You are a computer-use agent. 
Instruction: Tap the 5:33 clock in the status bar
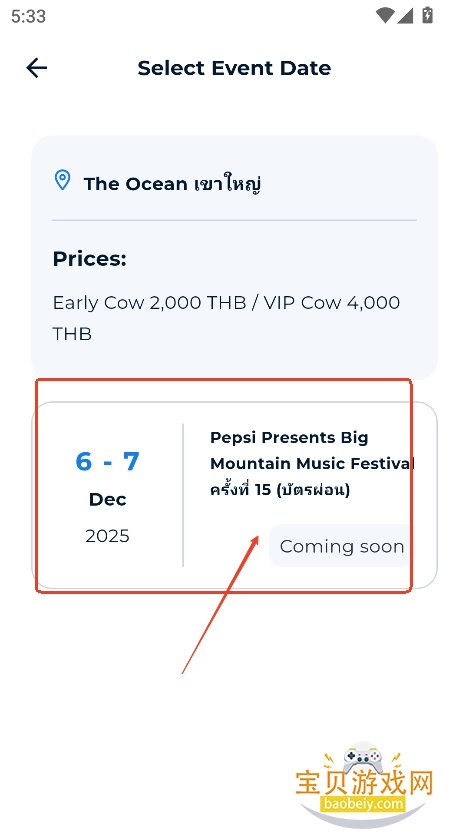[x=28, y=16]
